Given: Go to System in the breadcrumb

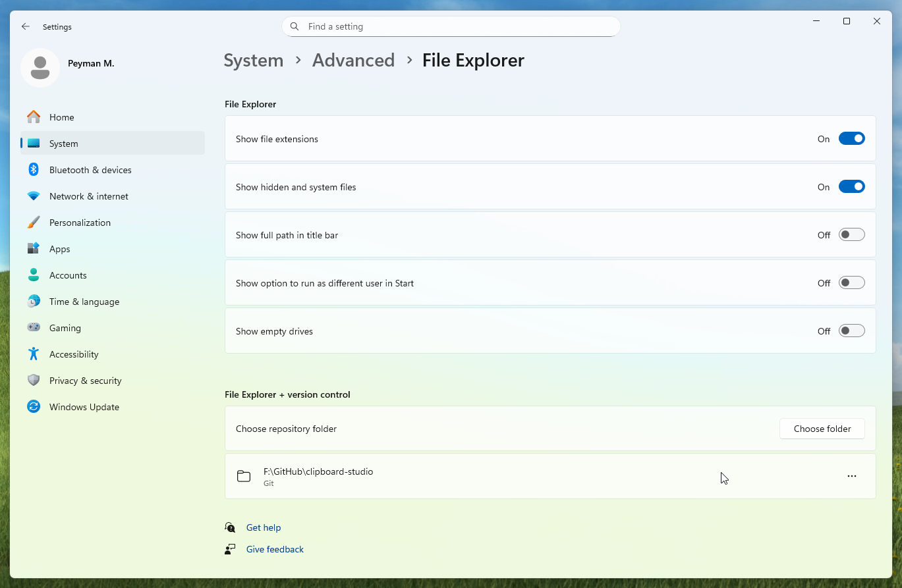Looking at the screenshot, I should tap(254, 61).
